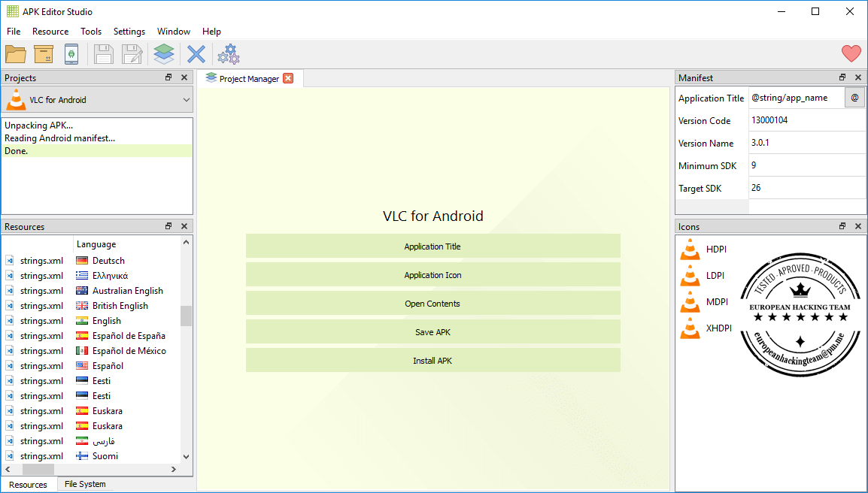Click the heart donation icon
868x493 pixels.
(851, 53)
